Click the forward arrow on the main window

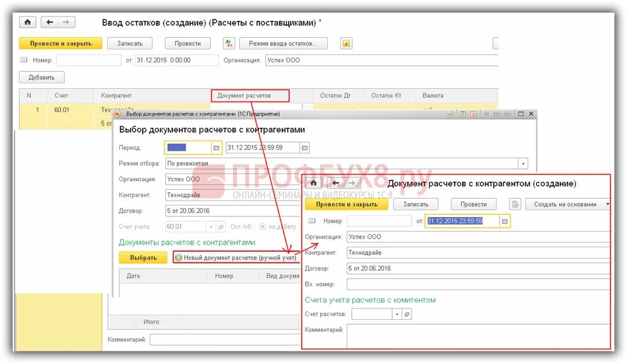[x=66, y=21]
